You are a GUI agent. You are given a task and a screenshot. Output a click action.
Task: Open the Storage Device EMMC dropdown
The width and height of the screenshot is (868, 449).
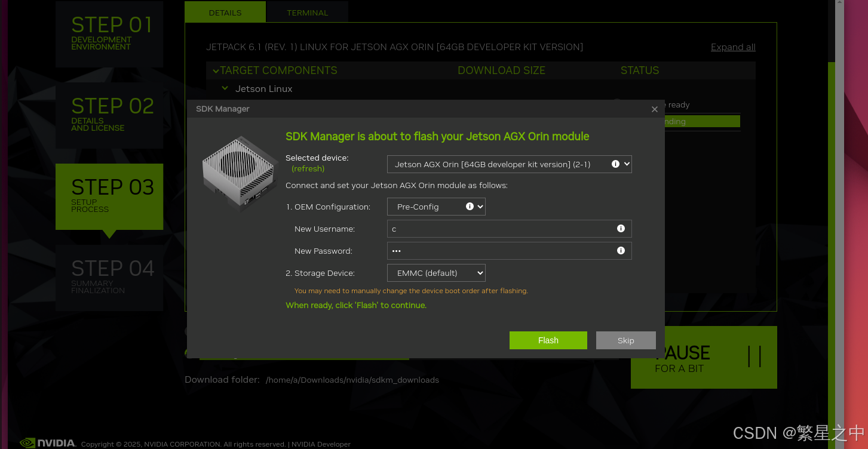point(436,273)
